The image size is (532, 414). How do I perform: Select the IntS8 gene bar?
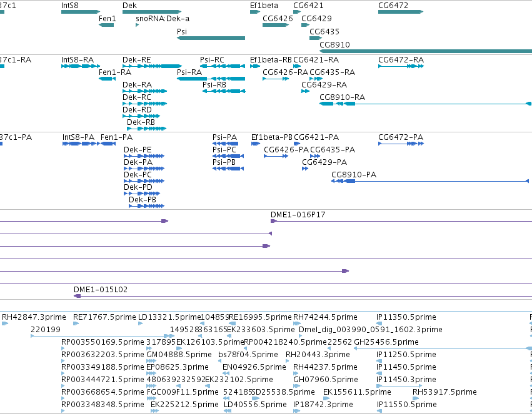[81, 12]
